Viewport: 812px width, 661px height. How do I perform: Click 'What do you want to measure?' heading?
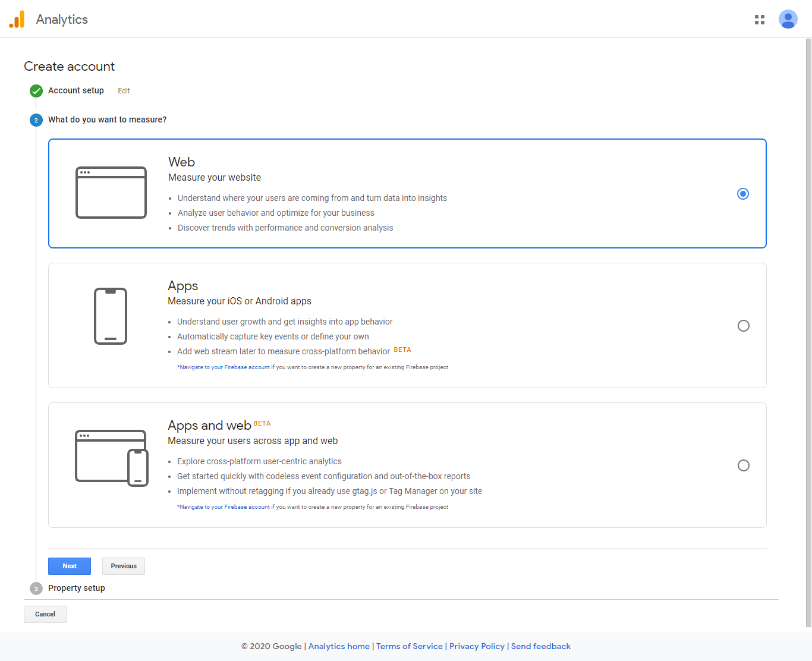click(x=107, y=119)
